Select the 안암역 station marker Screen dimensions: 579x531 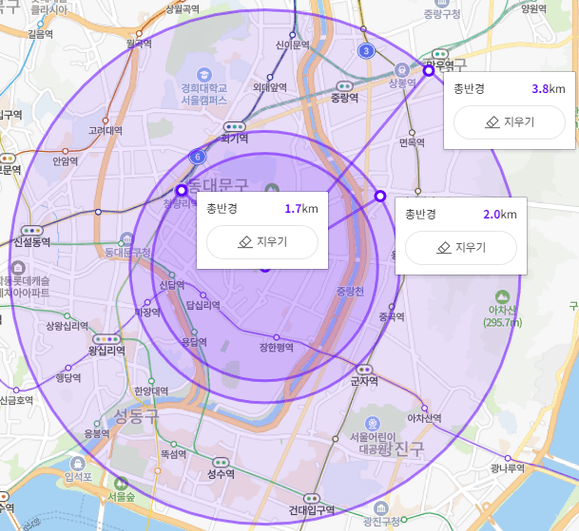coord(65,151)
